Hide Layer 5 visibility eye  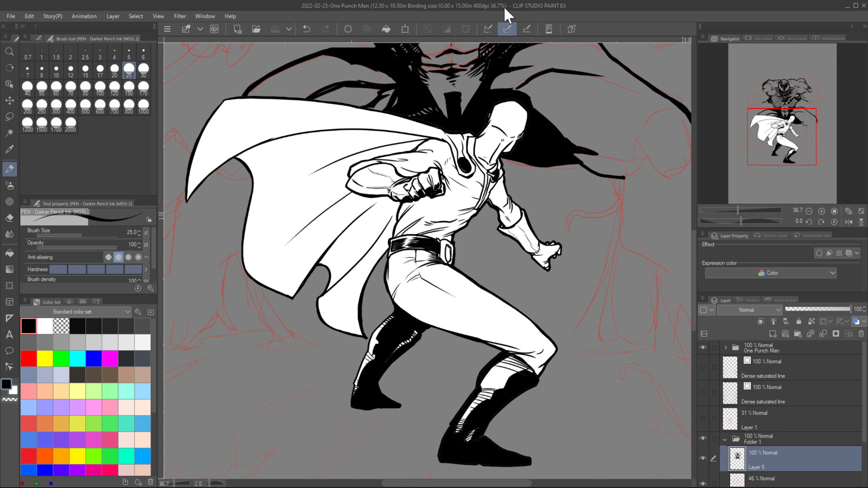click(703, 458)
